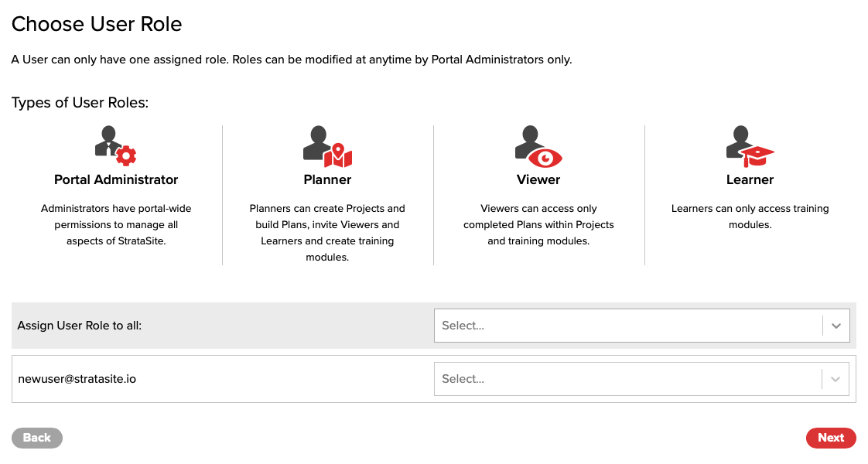This screenshot has height=464, width=868.
Task: Open role dropdown for newuser@stratasite.io
Action: click(x=641, y=379)
